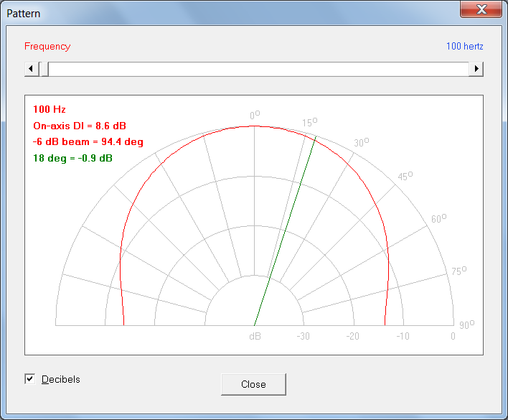The width and height of the screenshot is (508, 420).
Task: Toggle the Decibels checkbox
Action: (30, 378)
